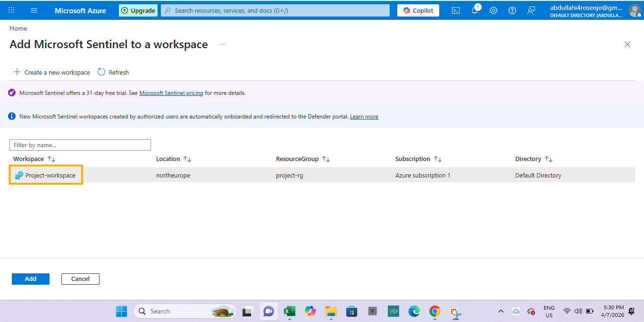Image resolution: width=644 pixels, height=322 pixels.
Task: Open Copilot from the header
Action: coord(418,10)
